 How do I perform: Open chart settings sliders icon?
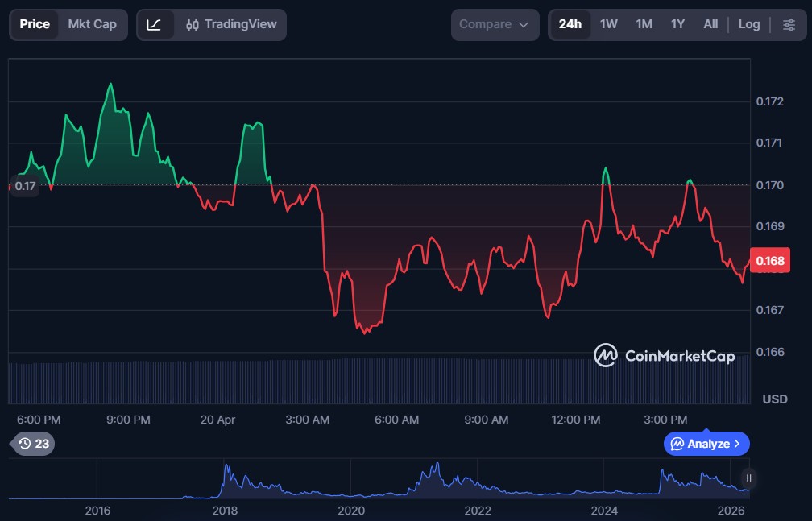[x=789, y=24]
